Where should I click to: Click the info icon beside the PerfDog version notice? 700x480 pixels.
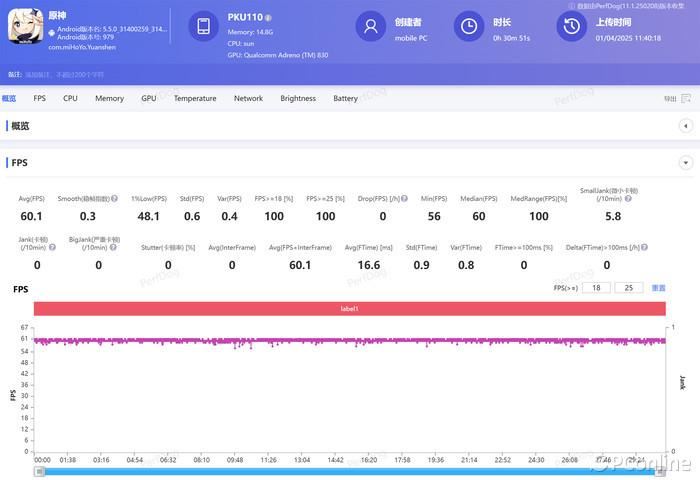click(571, 6)
